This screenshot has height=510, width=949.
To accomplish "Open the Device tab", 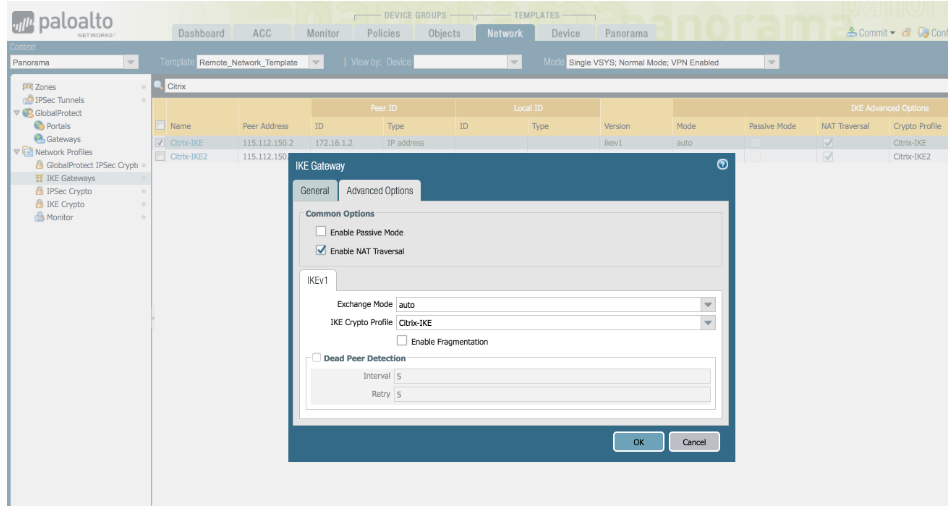I will 565,33.
